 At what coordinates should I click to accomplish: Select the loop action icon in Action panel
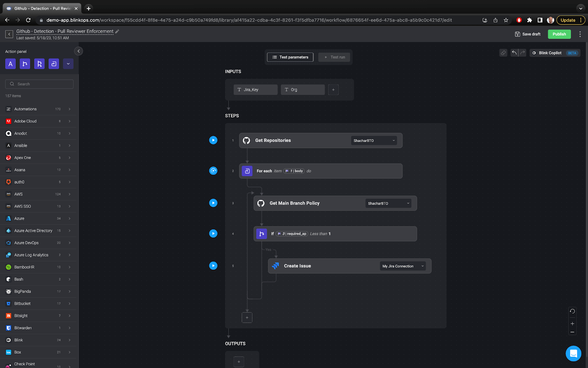click(x=54, y=63)
